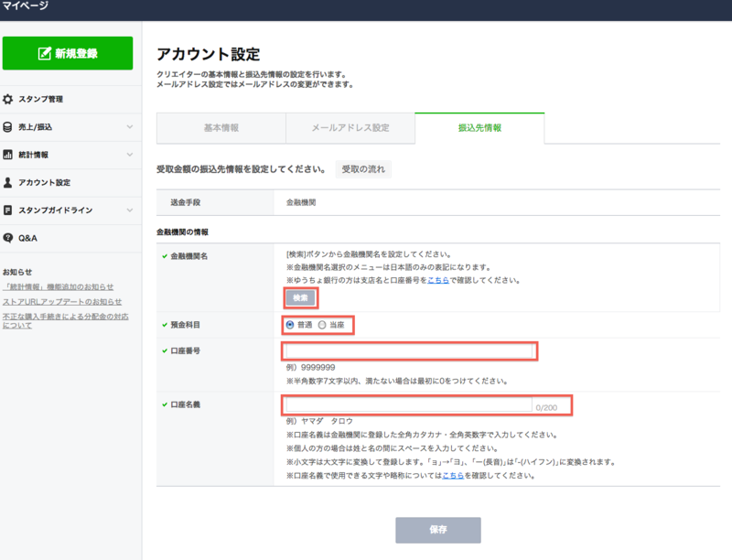Image resolution: width=732 pixels, height=560 pixels.
Task: Click the 金融機関 value text
Action: [x=301, y=202]
